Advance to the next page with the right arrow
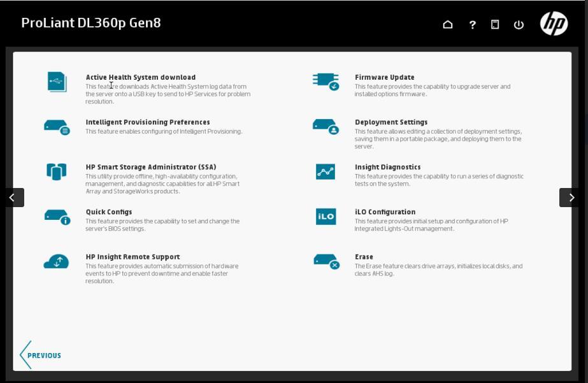The height and width of the screenshot is (383, 588). 570,198
